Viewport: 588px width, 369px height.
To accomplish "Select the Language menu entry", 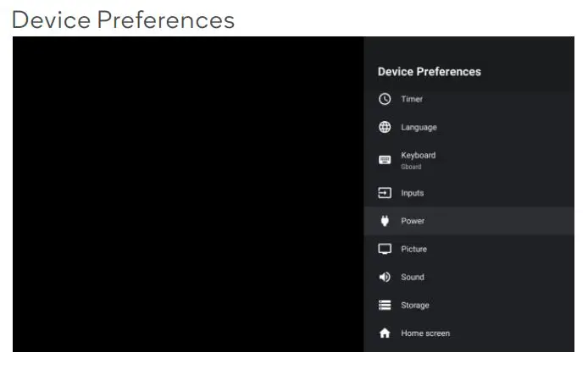I will click(419, 128).
